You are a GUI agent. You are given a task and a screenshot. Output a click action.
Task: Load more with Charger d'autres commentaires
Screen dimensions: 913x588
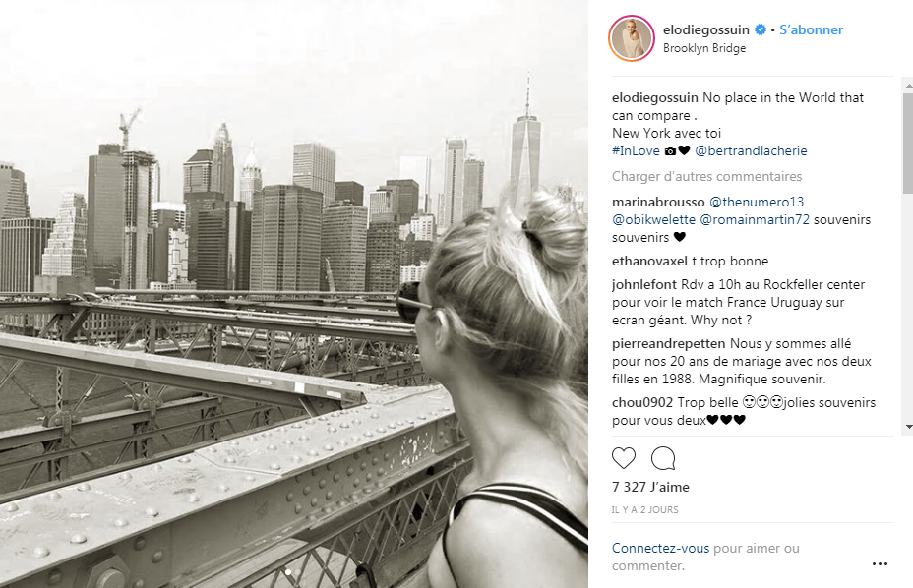pos(706,176)
